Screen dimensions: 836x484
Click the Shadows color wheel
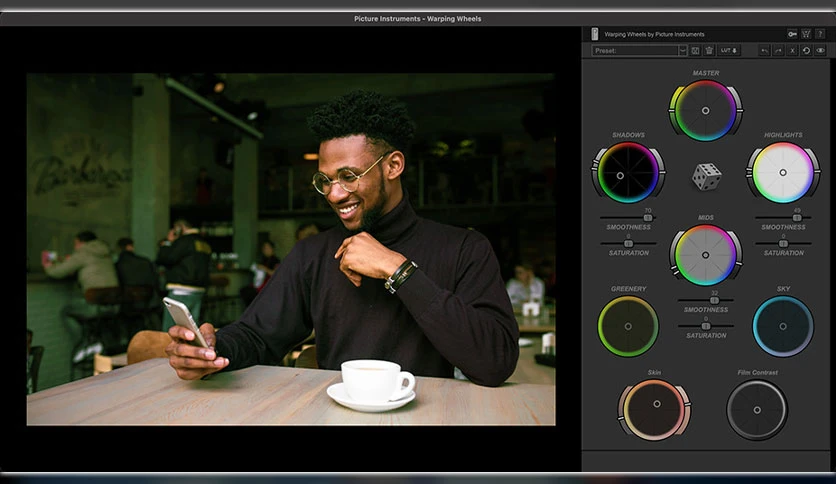[628, 173]
